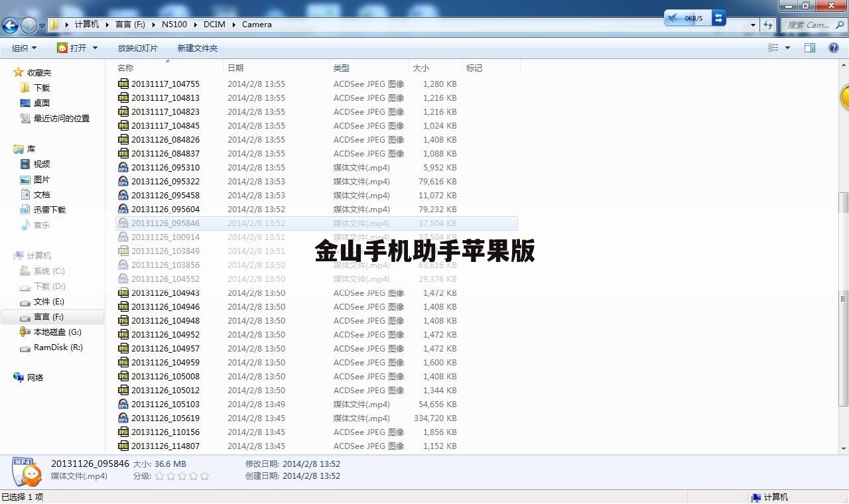Image resolution: width=849 pixels, height=504 pixels.
Task: Click 新建文件夹 in the toolbar
Action: tap(198, 48)
